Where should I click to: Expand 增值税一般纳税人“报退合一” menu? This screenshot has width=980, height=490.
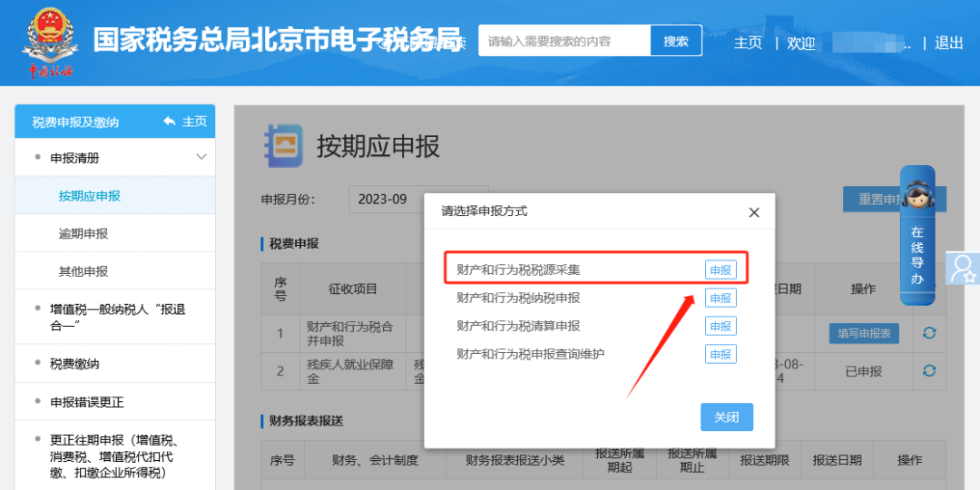(117, 318)
